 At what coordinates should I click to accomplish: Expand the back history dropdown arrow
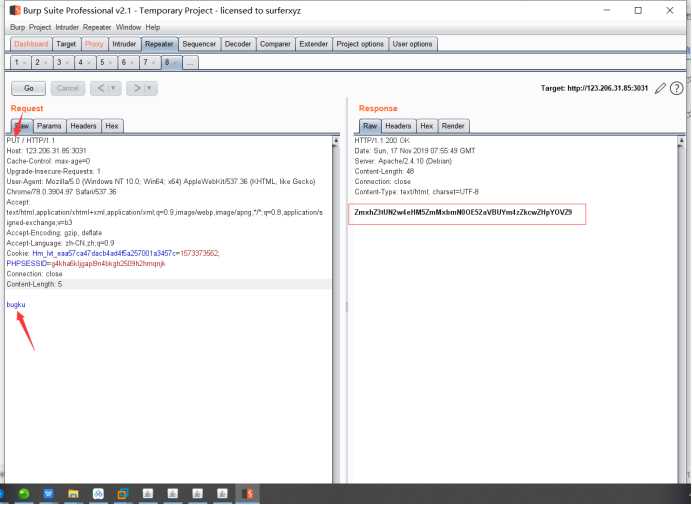113,88
